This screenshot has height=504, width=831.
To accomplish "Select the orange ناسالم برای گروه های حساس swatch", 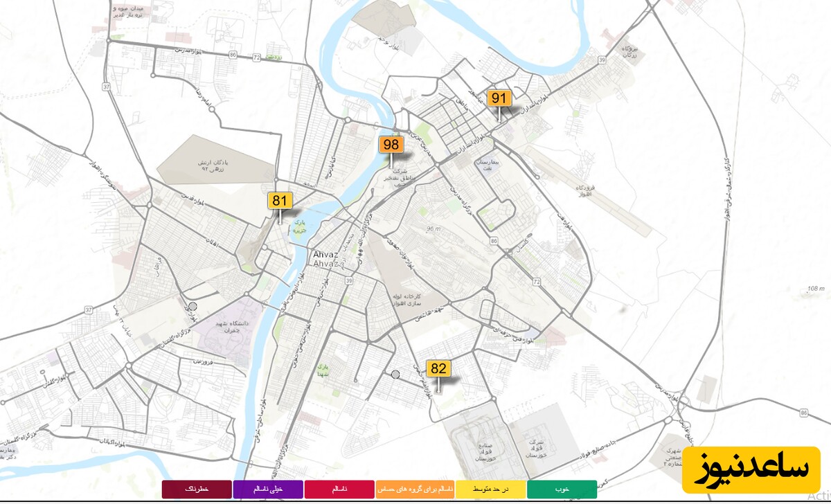I will point(415,489).
